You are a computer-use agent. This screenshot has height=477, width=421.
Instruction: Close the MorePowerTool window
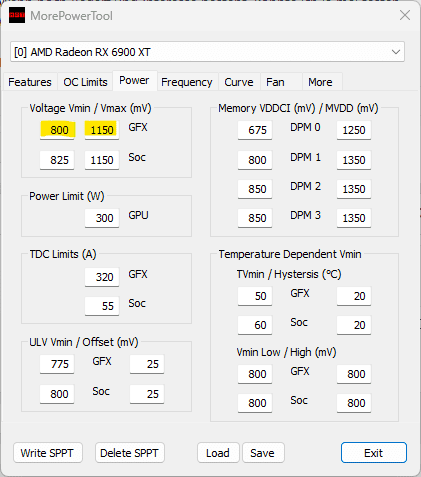pyautogui.click(x=405, y=15)
